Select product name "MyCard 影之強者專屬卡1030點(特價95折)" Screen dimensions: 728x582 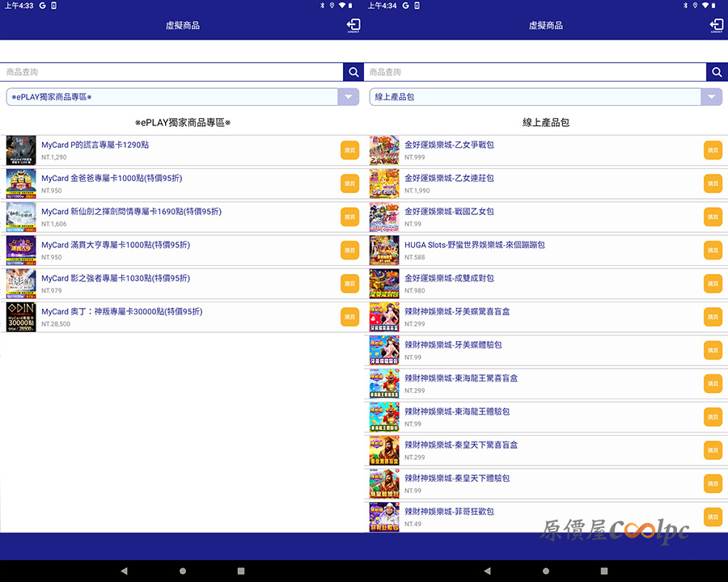(116, 278)
